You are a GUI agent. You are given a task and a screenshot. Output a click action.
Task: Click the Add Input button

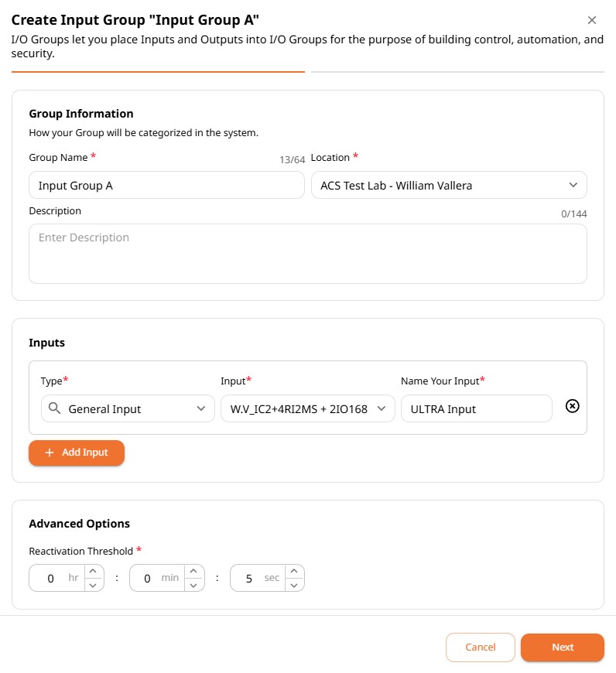click(77, 453)
